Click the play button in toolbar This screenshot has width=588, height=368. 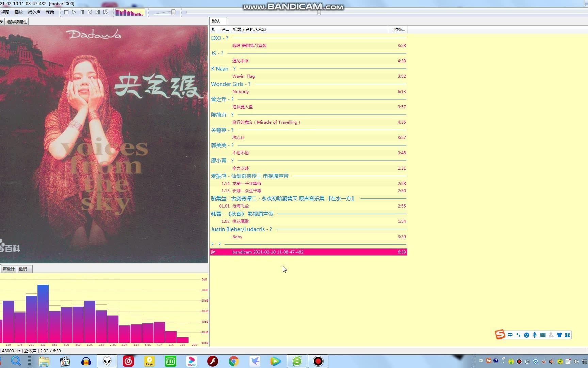[74, 12]
